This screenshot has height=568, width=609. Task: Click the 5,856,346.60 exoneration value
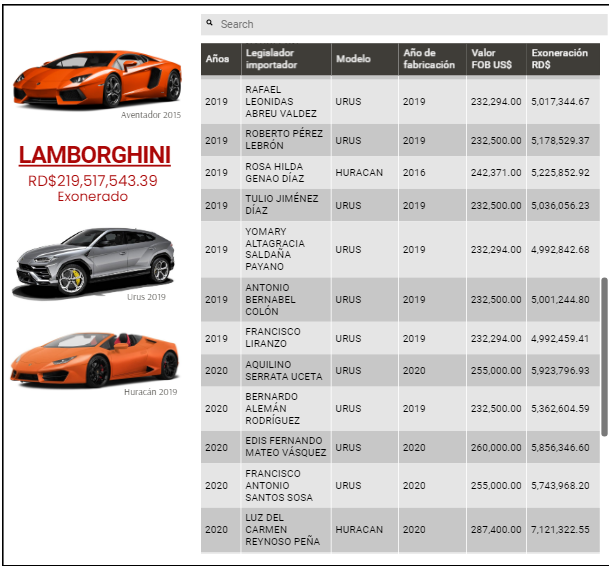pyautogui.click(x=560, y=448)
